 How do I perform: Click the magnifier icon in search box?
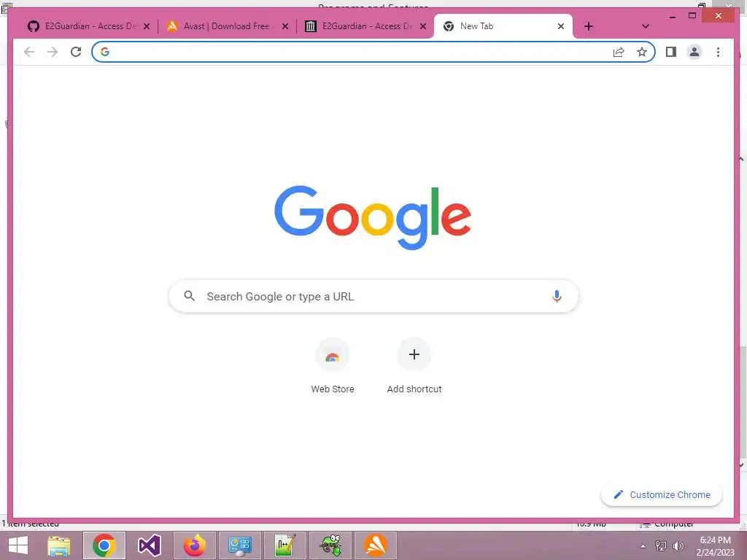point(189,296)
